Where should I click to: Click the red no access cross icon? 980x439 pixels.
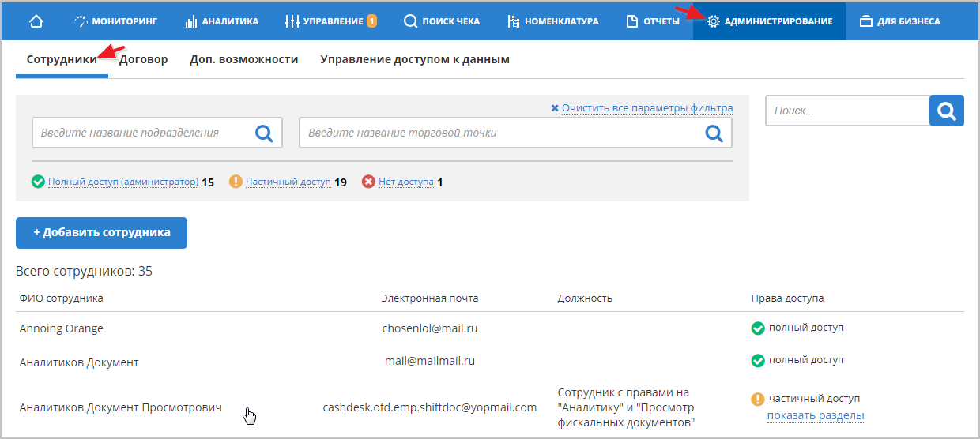(x=368, y=182)
